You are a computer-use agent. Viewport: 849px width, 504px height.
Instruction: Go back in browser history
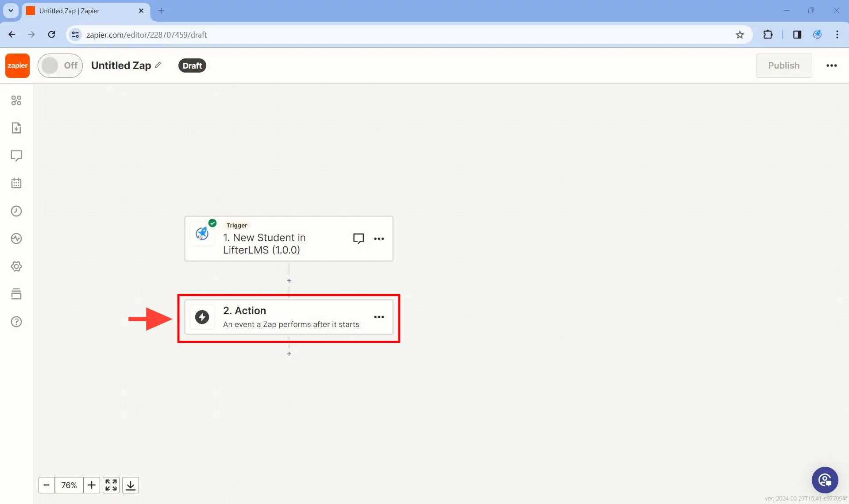pos(12,35)
